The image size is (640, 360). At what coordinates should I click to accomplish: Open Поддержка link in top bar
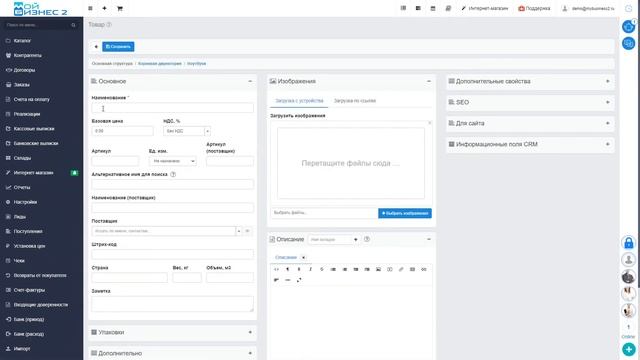(x=534, y=8)
